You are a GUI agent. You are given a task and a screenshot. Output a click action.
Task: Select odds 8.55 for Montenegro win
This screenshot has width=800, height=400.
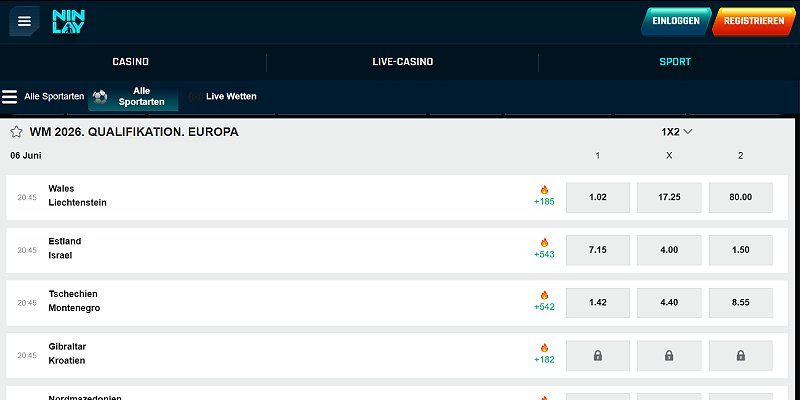tap(741, 303)
